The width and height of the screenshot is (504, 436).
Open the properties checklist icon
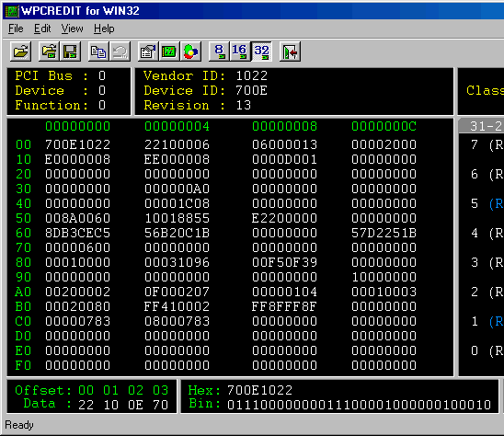148,52
